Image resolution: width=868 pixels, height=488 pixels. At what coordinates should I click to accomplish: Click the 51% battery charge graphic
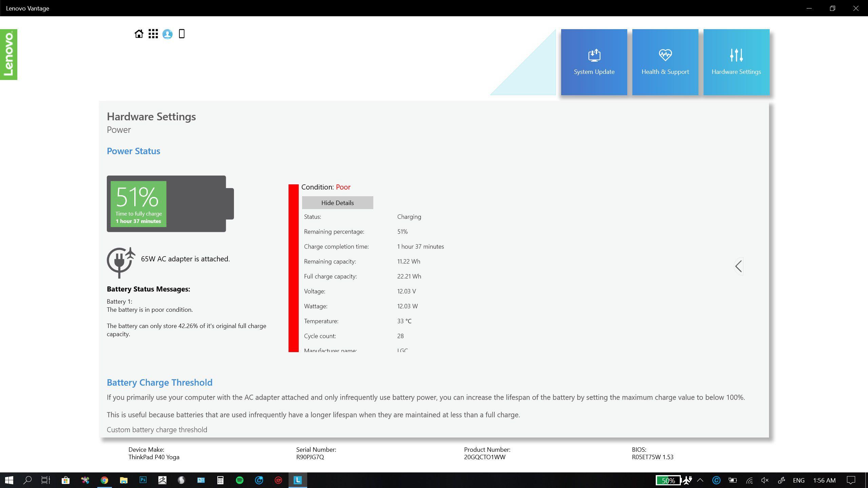click(x=170, y=204)
